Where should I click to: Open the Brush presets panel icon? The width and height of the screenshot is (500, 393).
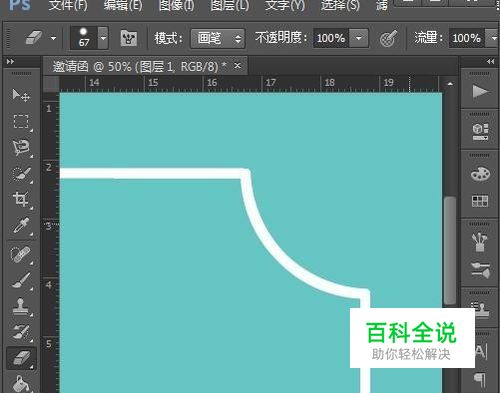coord(480,242)
